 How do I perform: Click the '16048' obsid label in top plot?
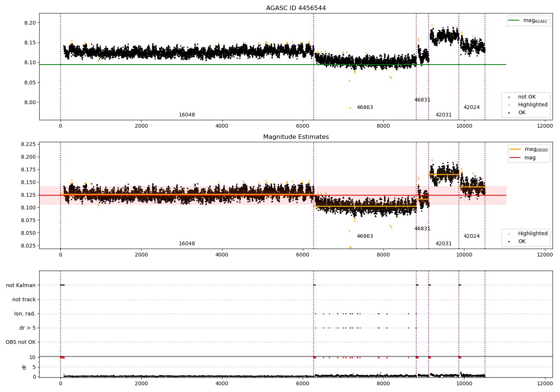click(x=187, y=115)
